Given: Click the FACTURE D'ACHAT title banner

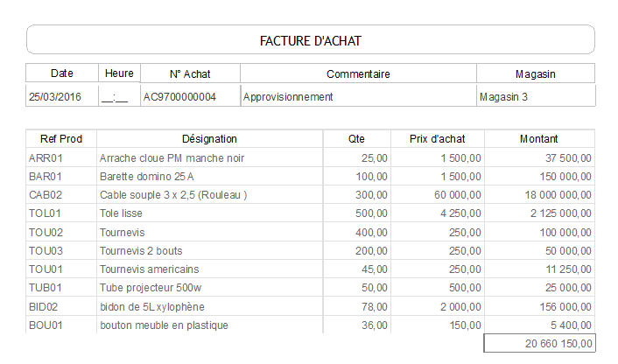Looking at the screenshot, I should [x=311, y=40].
